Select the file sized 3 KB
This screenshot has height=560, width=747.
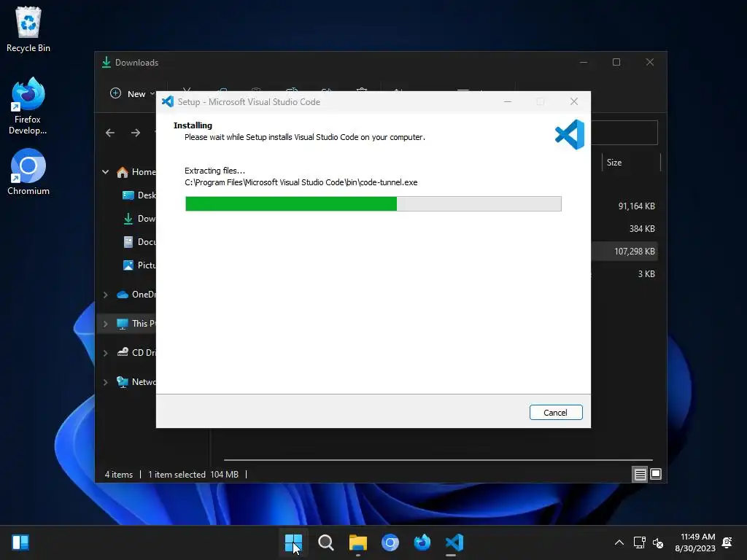[646, 274]
